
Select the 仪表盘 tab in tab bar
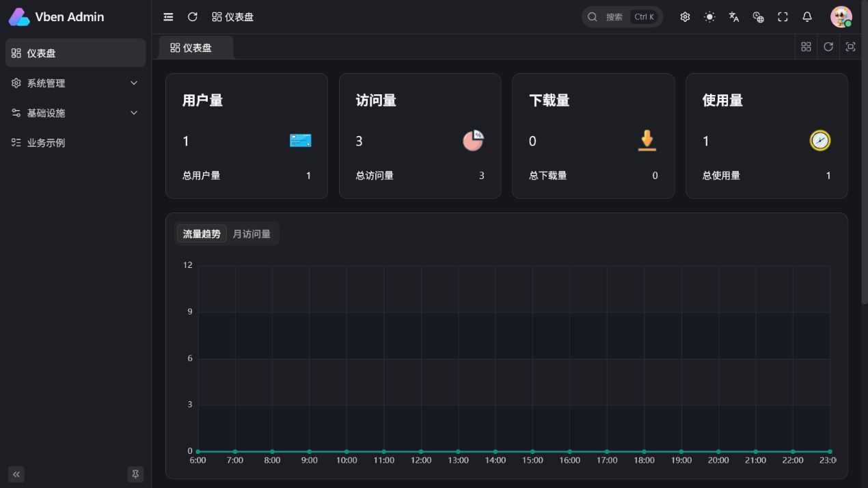tap(196, 48)
